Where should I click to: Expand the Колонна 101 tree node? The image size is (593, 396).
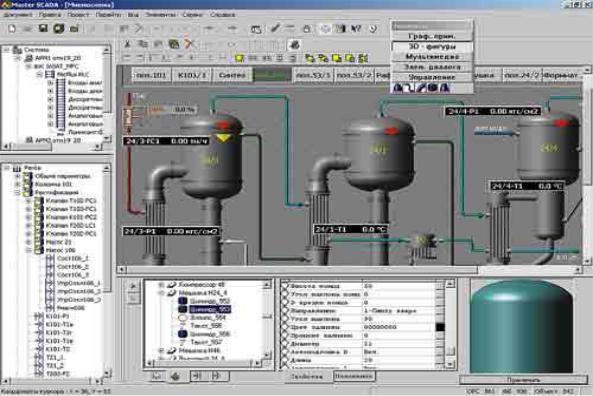click(17, 184)
